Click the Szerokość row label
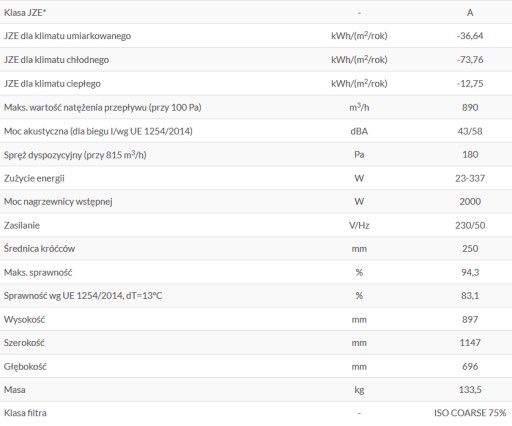This screenshot has height=426, width=512. (x=24, y=343)
